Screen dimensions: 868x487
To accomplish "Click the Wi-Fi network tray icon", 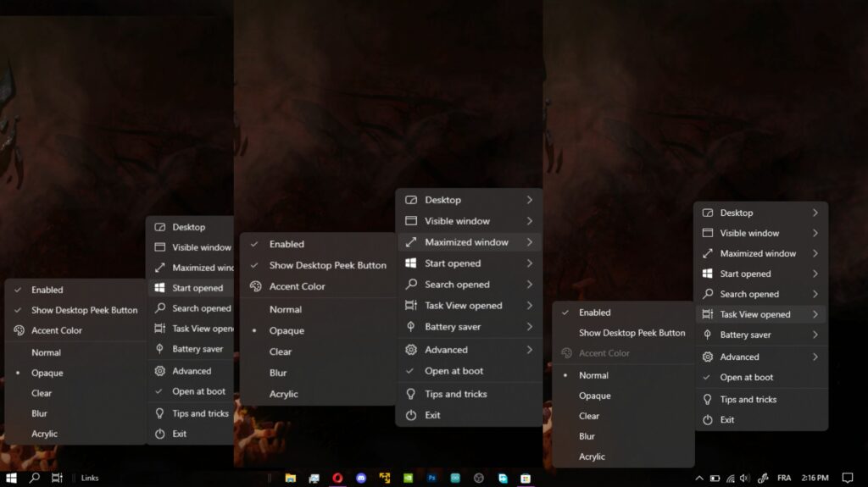I will 730,479.
